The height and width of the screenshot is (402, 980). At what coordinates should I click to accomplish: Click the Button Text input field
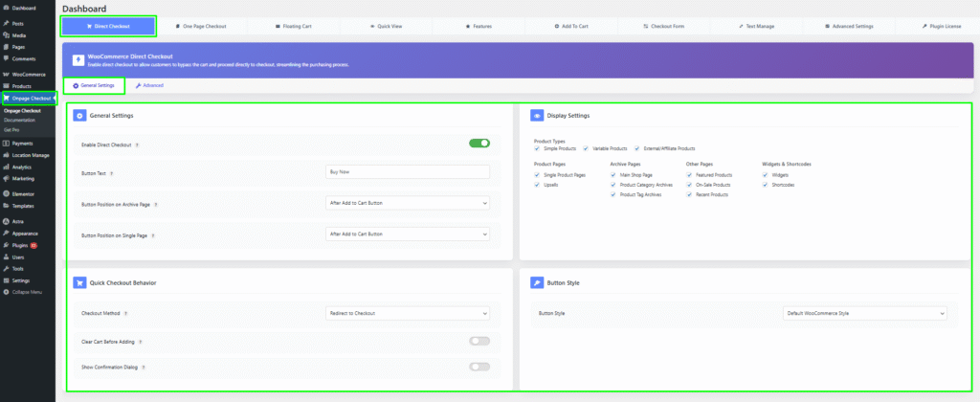coord(408,172)
